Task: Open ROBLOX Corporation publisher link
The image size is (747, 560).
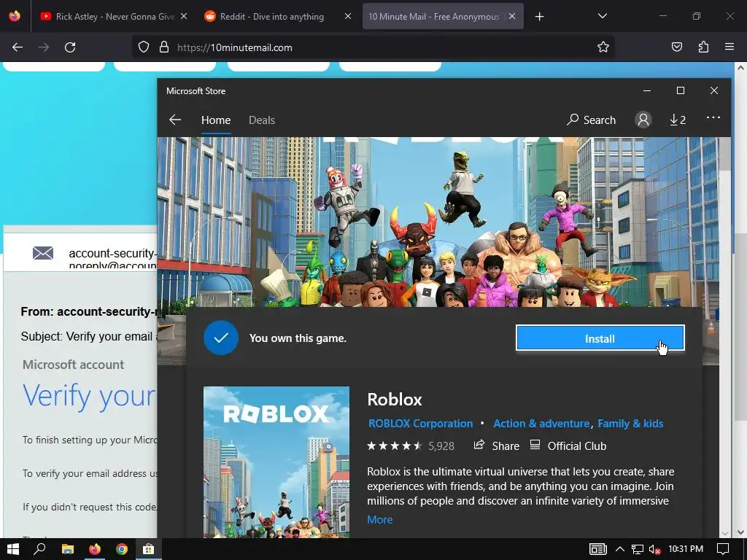Action: click(420, 424)
